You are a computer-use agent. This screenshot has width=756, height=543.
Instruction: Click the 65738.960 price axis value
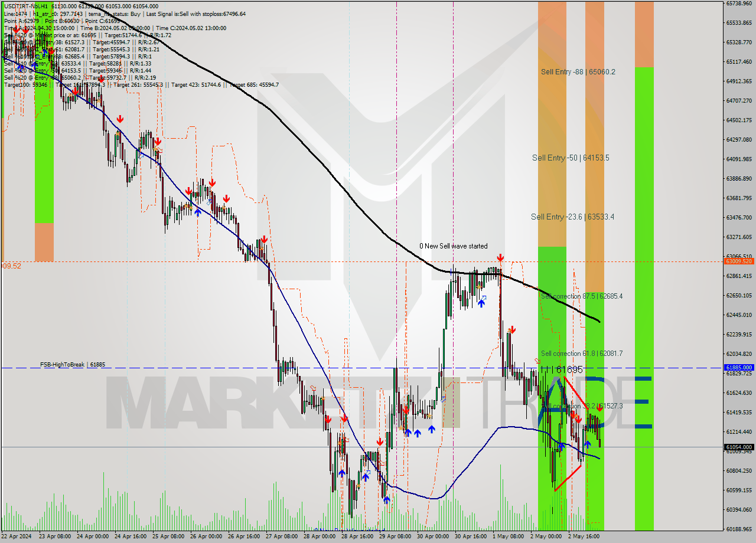[738, 3]
